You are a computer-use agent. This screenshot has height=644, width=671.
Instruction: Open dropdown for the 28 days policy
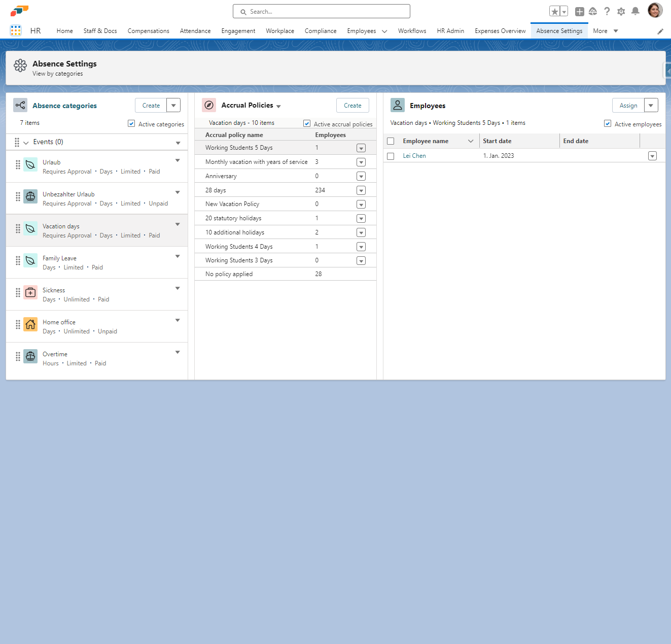[x=361, y=190]
